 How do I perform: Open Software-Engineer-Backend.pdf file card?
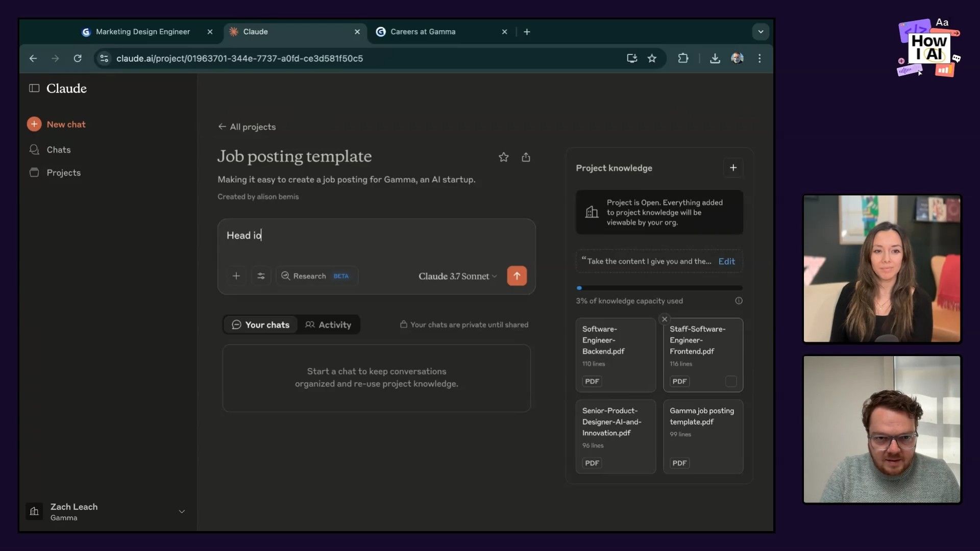click(616, 355)
